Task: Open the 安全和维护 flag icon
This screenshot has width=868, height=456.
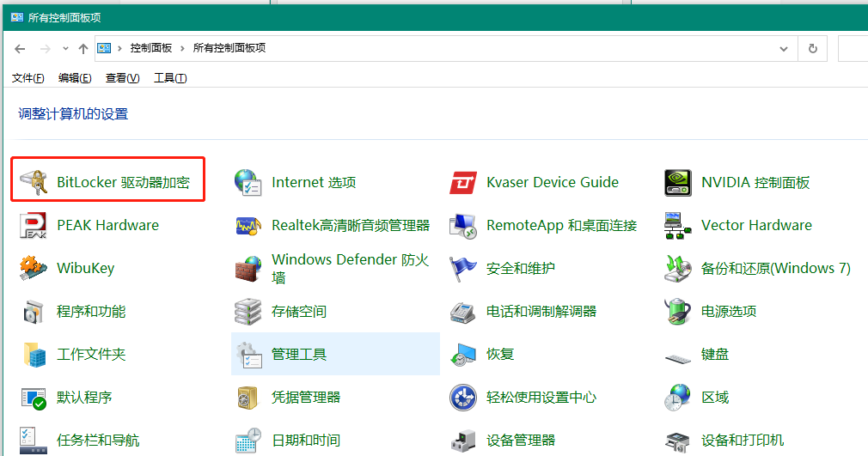Action: (x=462, y=269)
